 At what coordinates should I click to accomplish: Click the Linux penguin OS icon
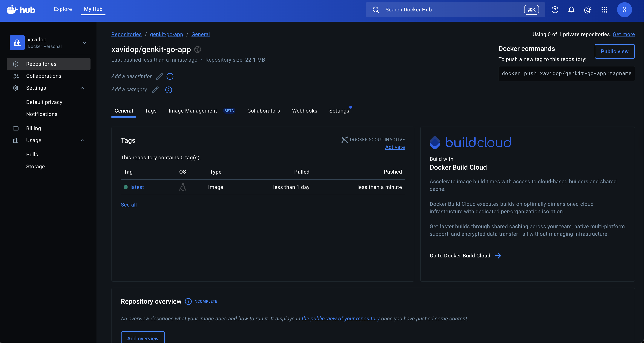(x=183, y=187)
